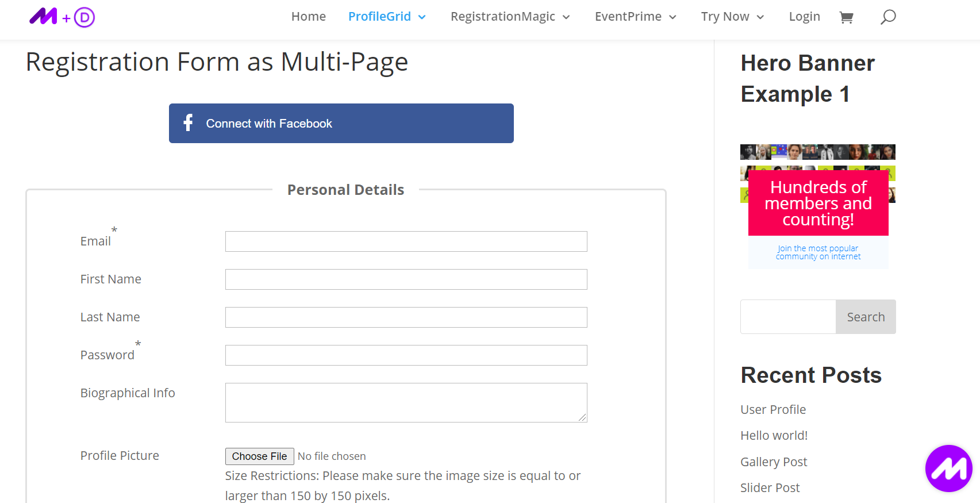Focus the Password input field
Image resolution: width=980 pixels, height=503 pixels.
[406, 355]
